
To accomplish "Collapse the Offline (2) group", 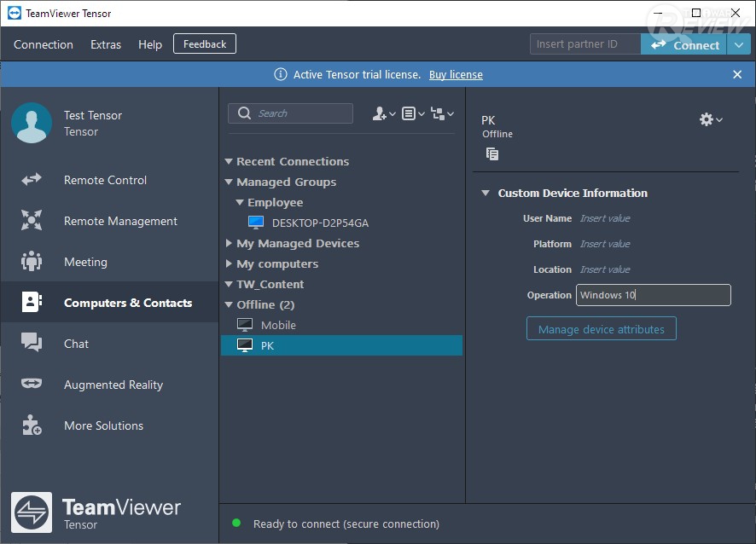I will (x=229, y=304).
